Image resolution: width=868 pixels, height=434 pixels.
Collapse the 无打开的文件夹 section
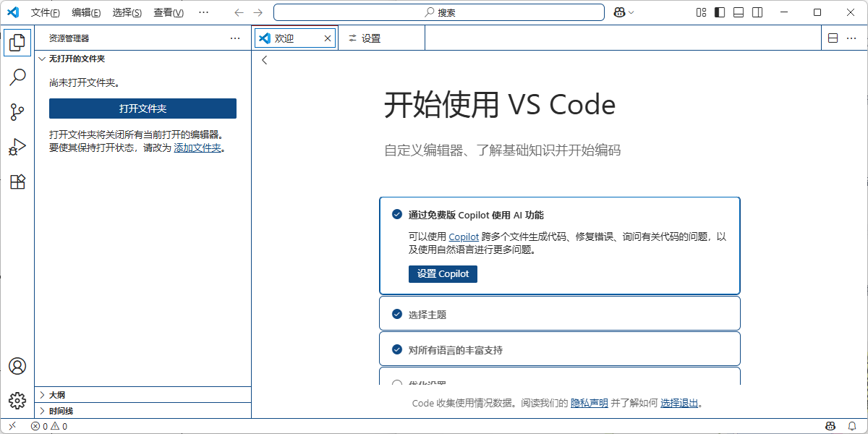pos(77,59)
